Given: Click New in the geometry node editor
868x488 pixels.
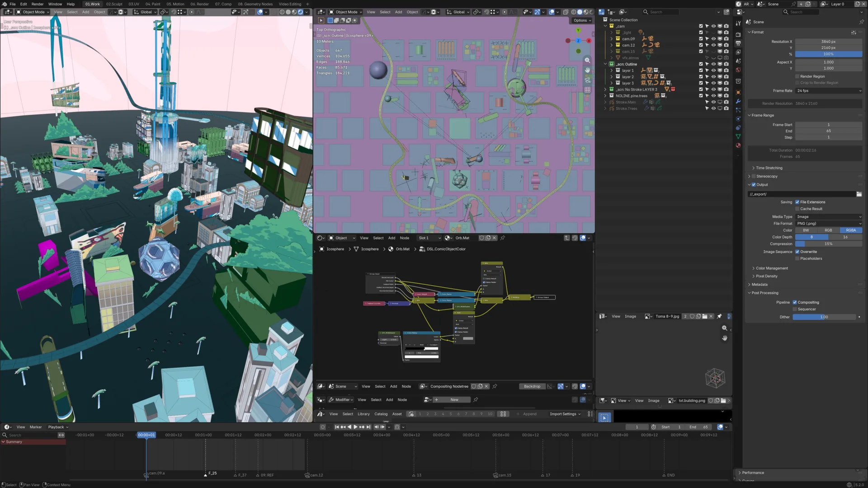Looking at the screenshot, I should coord(454,400).
